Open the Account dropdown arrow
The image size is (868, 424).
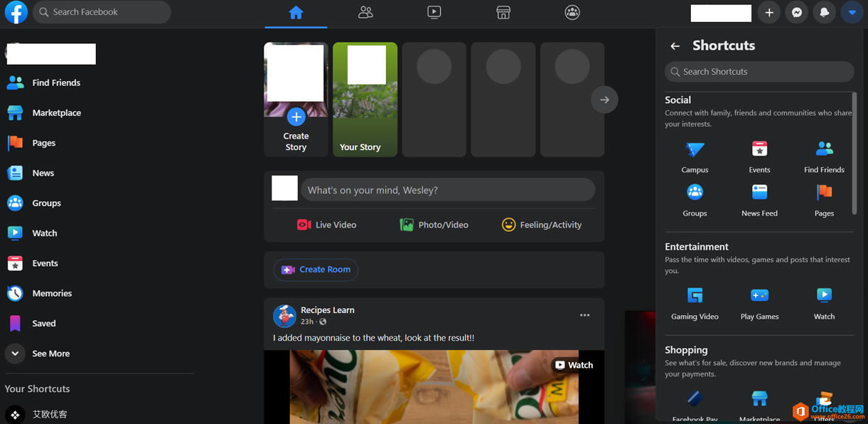click(852, 13)
